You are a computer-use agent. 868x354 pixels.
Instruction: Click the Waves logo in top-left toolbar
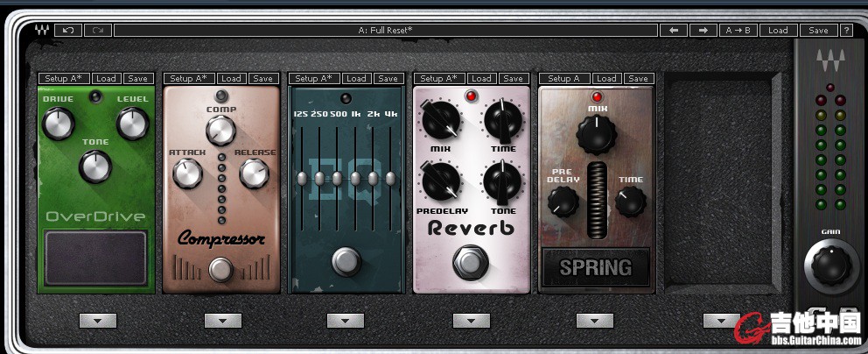click(42, 30)
